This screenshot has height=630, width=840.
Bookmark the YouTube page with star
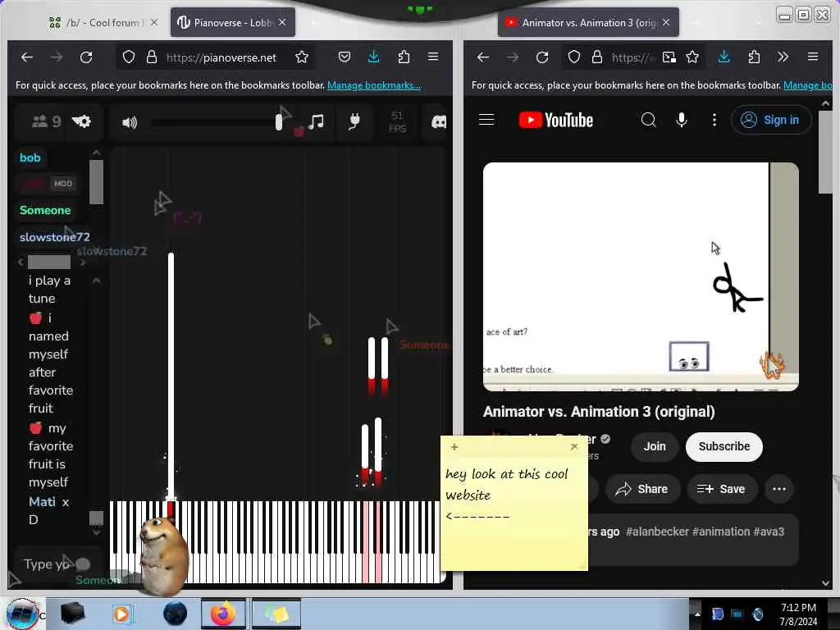click(692, 57)
